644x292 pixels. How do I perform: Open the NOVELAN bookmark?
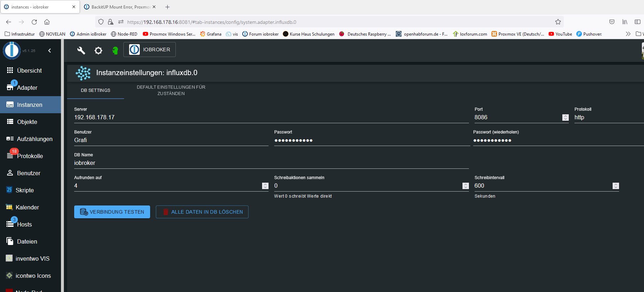pyautogui.click(x=52, y=34)
